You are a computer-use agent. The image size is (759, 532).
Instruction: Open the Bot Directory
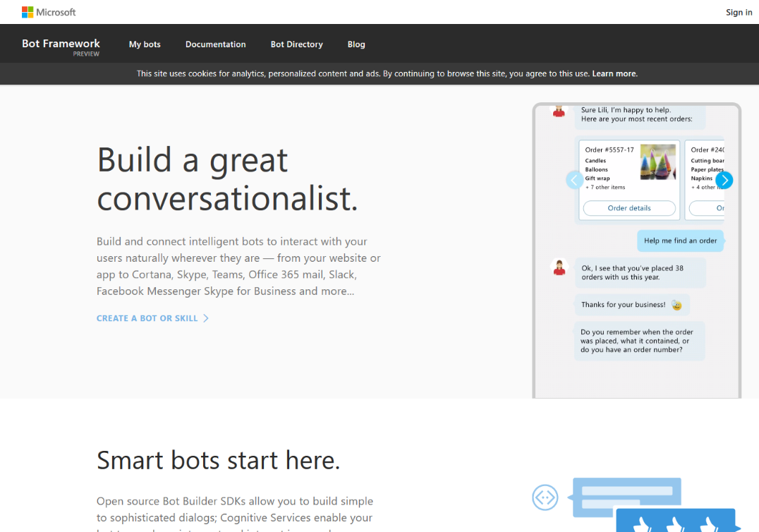pos(297,44)
